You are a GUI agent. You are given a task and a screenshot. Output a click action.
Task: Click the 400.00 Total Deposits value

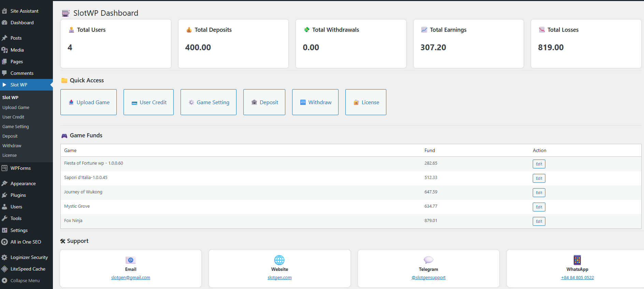[x=198, y=47]
